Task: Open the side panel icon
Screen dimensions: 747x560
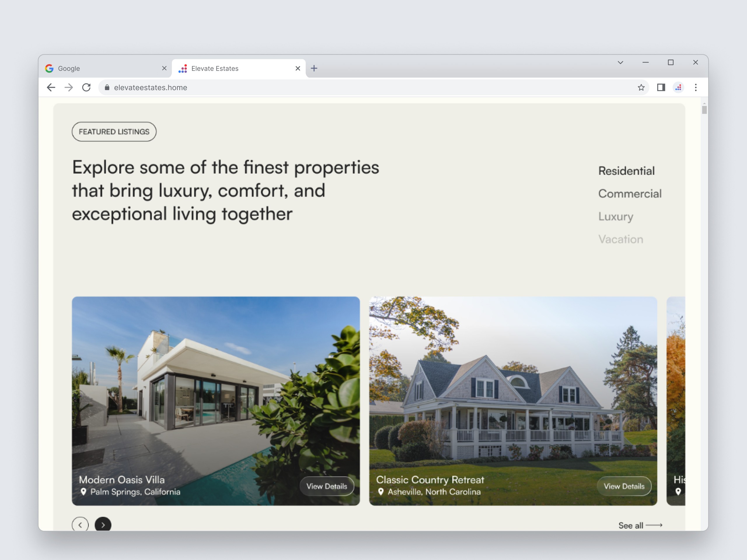Action: pos(661,87)
